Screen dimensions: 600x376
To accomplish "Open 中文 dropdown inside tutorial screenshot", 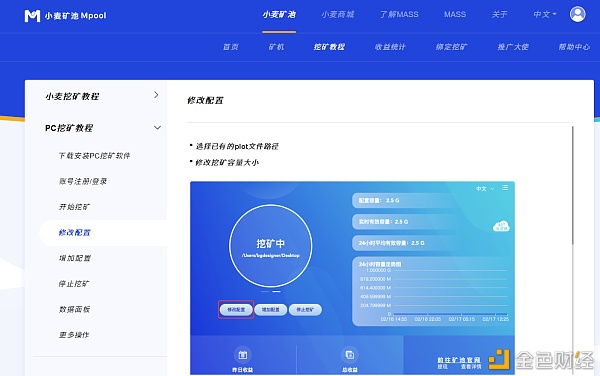I will [x=485, y=189].
